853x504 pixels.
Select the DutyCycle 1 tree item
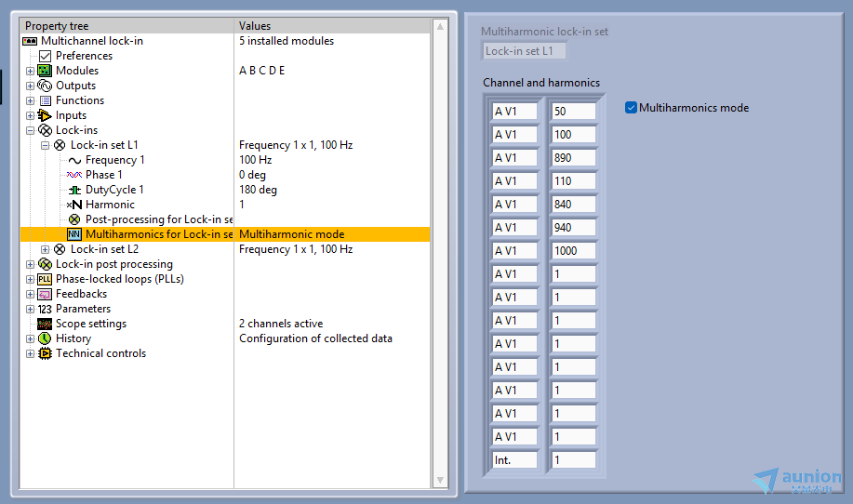pos(115,190)
